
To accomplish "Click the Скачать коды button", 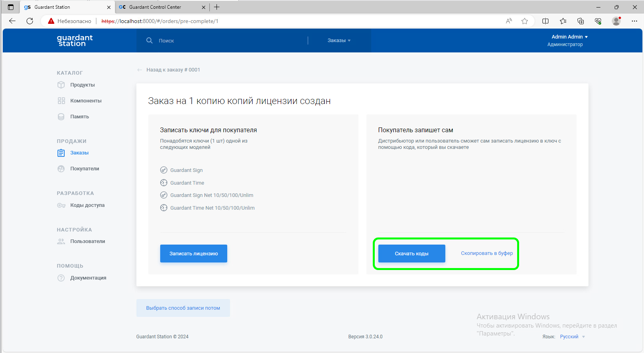I will pos(412,254).
